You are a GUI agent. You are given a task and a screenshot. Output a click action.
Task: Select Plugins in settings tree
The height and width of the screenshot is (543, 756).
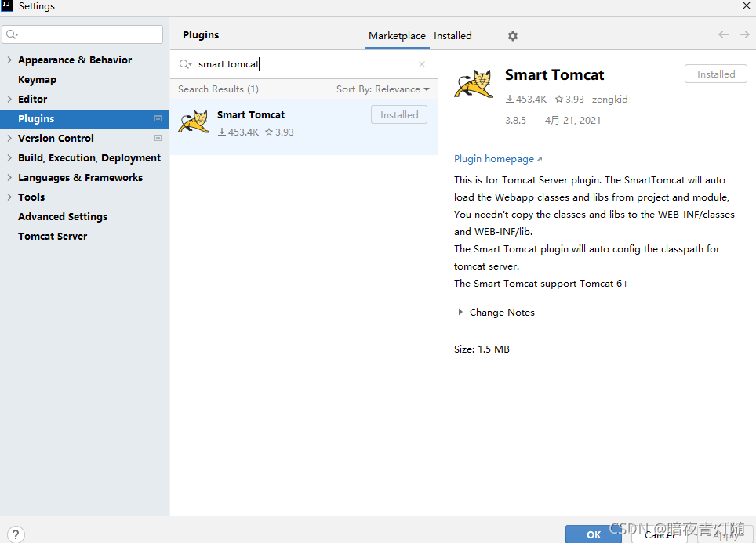[x=85, y=118]
